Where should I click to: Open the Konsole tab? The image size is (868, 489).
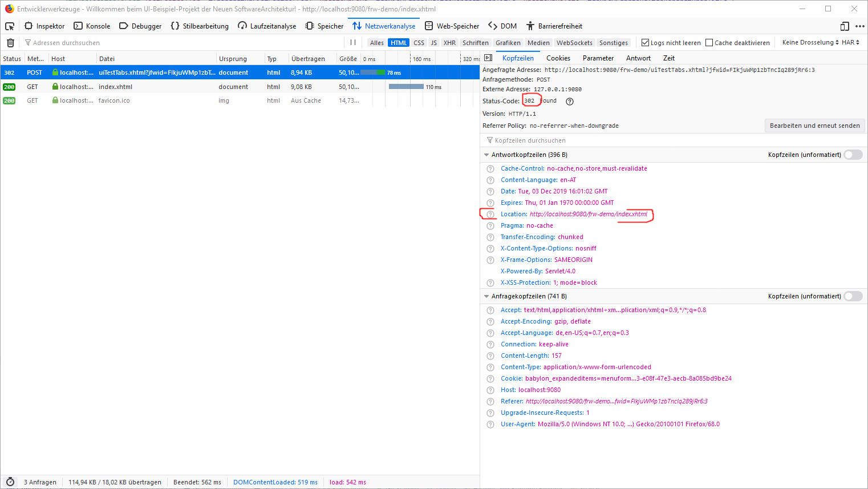[x=92, y=26]
